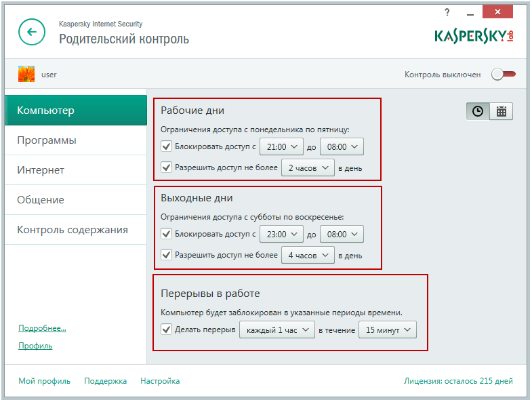Uncheck weekend "Блокировать доступ с" checkbox

point(166,234)
